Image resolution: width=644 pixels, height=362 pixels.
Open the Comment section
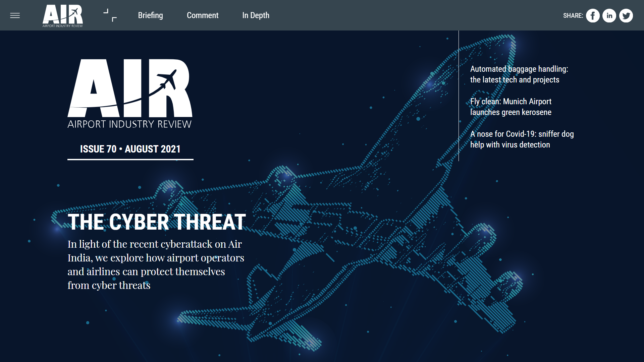[x=203, y=15]
